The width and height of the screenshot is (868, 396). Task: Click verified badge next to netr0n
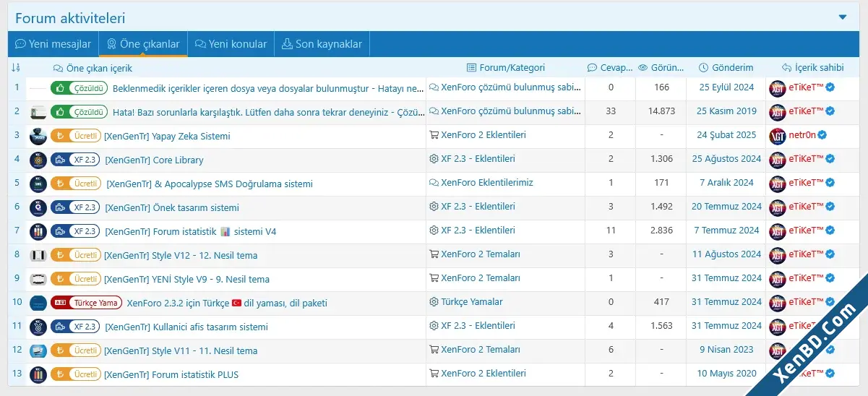[822, 135]
